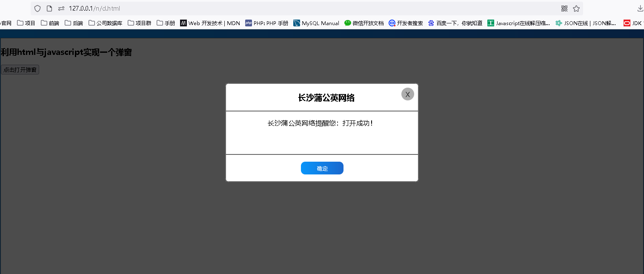Open the downloads arrow icon

pos(640,9)
